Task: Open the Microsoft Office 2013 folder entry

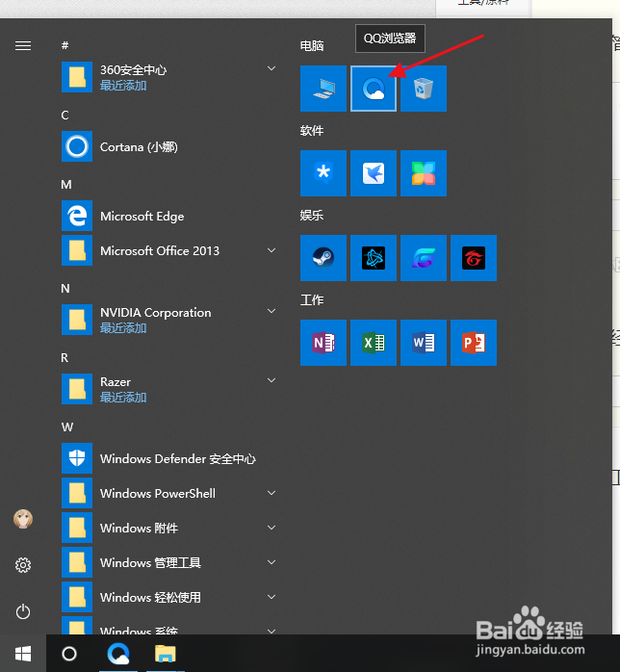Action: (170, 250)
